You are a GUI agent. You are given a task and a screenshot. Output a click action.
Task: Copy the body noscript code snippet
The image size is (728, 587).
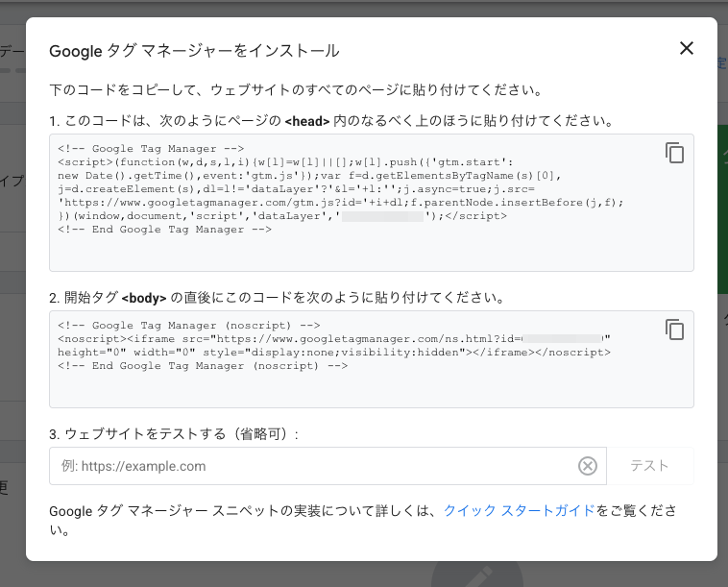[674, 330]
